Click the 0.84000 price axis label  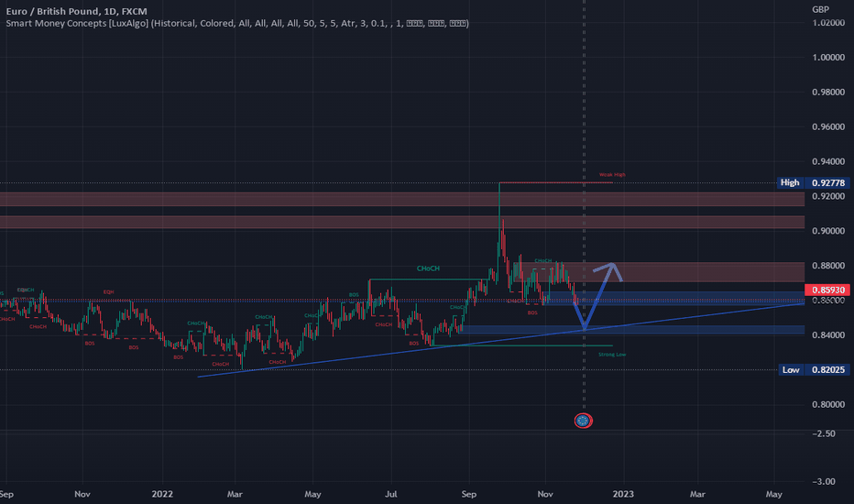827,335
